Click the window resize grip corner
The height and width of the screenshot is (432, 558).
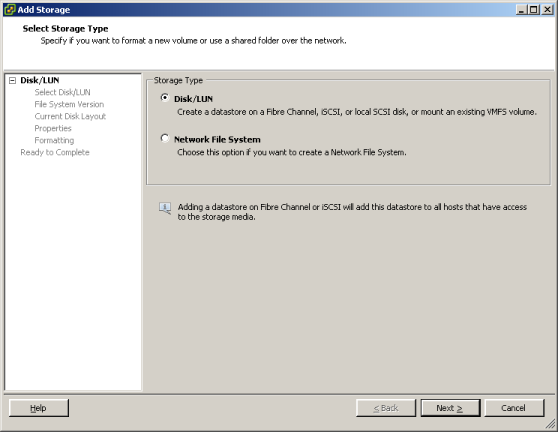click(x=550, y=424)
